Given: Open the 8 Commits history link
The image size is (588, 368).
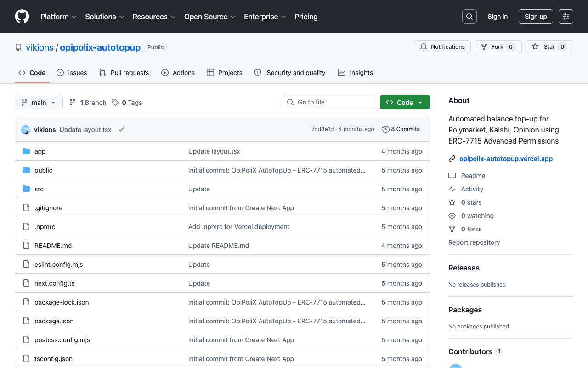Looking at the screenshot, I should pos(401,129).
